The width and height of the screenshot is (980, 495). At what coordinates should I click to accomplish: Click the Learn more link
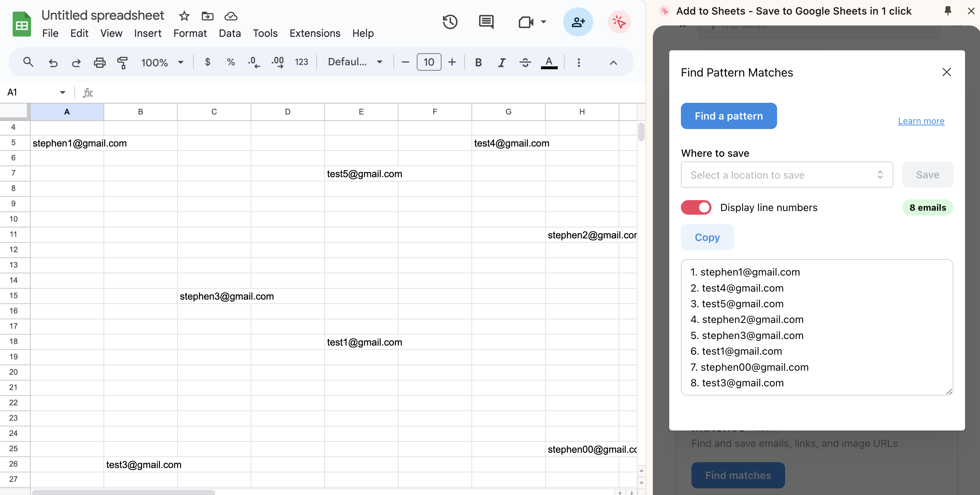pos(921,121)
